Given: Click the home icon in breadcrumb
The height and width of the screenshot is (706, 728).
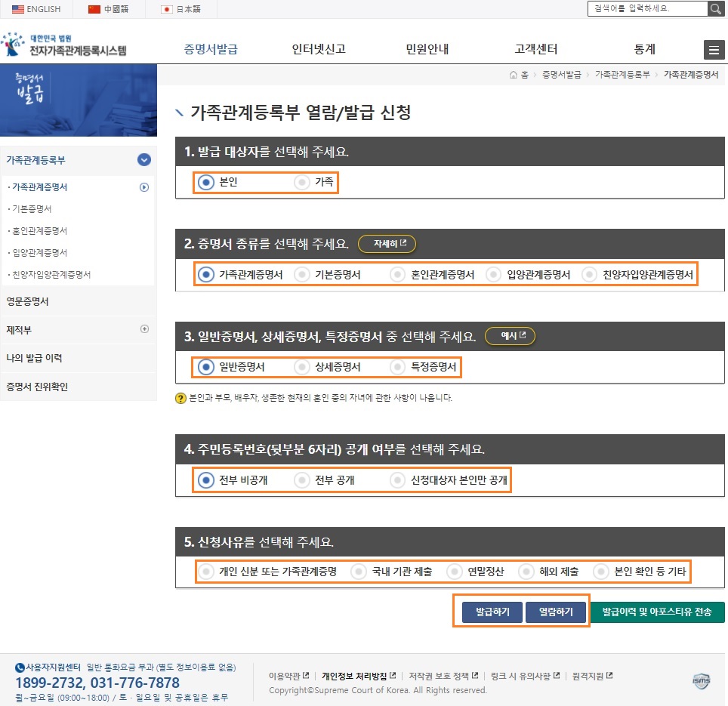Looking at the screenshot, I should point(513,75).
